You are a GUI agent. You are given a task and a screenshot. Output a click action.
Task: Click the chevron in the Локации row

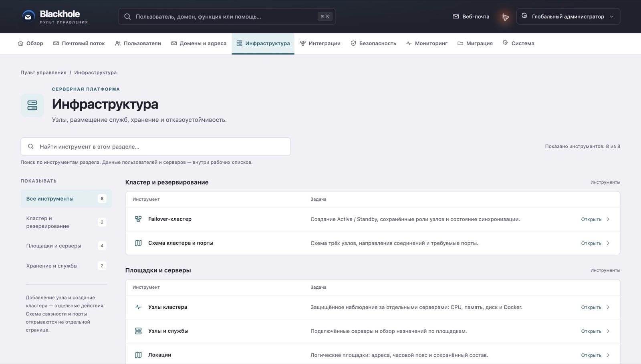[608, 355]
